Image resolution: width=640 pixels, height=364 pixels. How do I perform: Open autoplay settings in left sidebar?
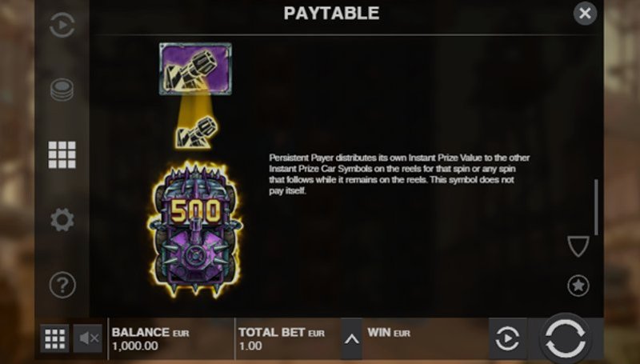[x=62, y=26]
